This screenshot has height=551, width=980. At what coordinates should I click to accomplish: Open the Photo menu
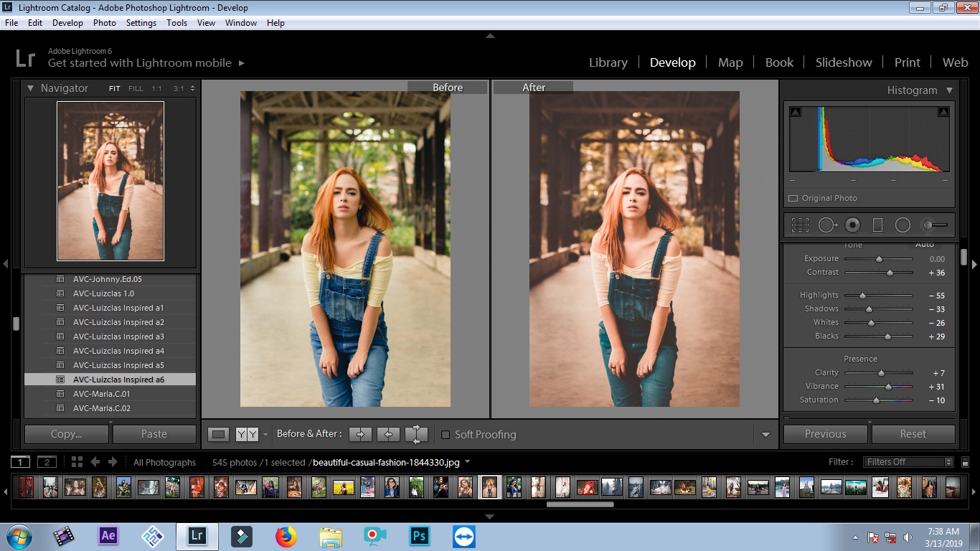click(104, 23)
